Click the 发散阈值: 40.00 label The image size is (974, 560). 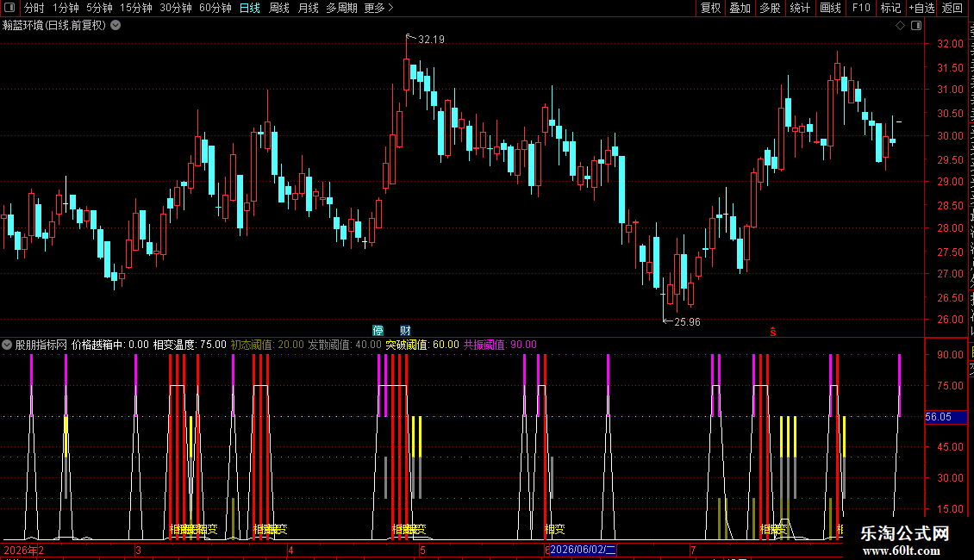pos(345,345)
